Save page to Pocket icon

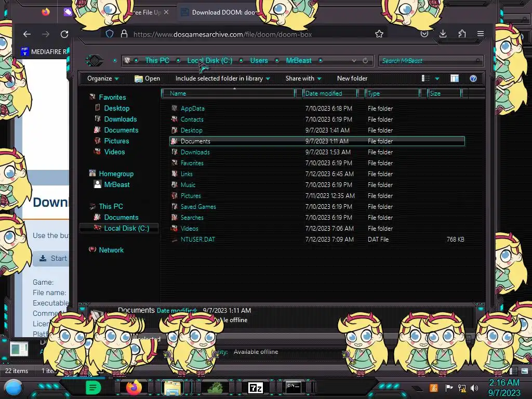coord(424,34)
